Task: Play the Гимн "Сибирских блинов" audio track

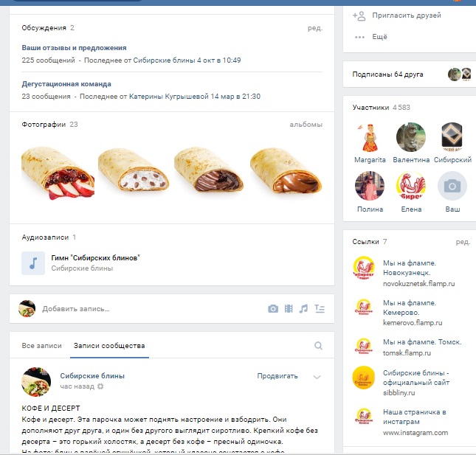Action: (x=33, y=263)
